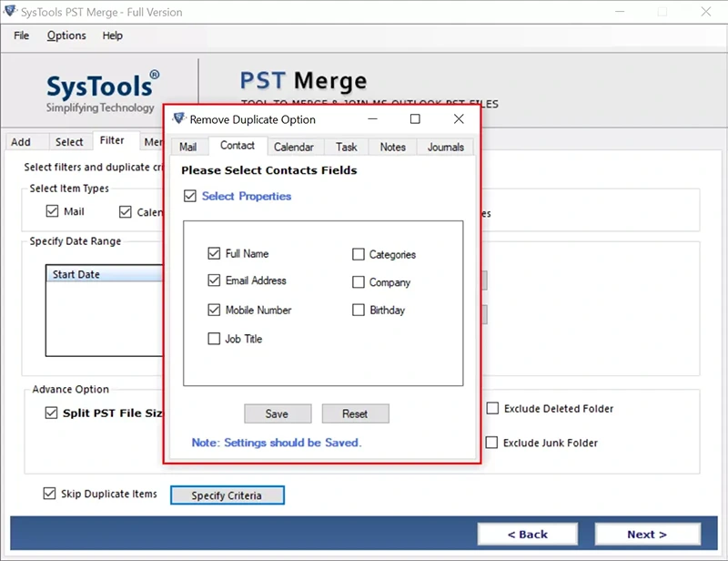Uncheck the Email Address field

tap(214, 280)
